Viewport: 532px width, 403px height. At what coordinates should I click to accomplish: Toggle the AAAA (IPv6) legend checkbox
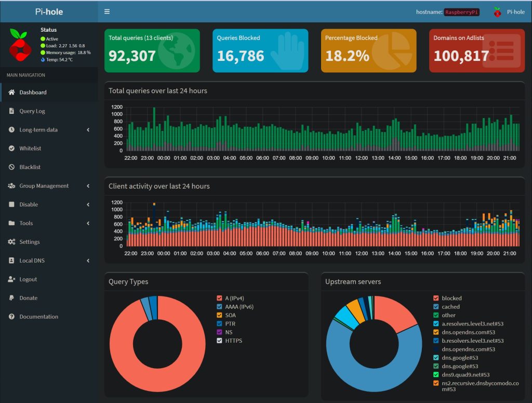click(x=219, y=307)
